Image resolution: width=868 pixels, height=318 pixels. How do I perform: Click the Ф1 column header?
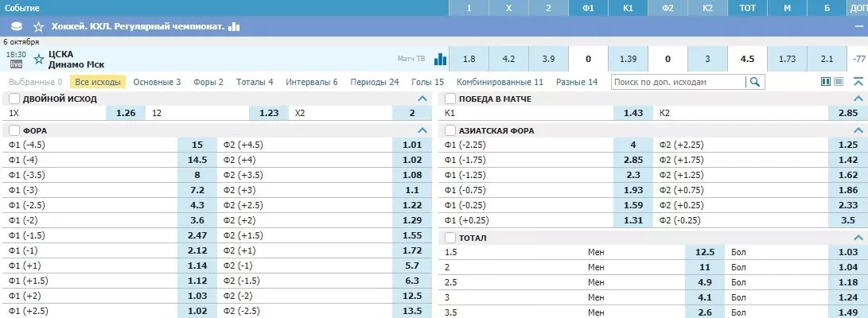pos(589,8)
